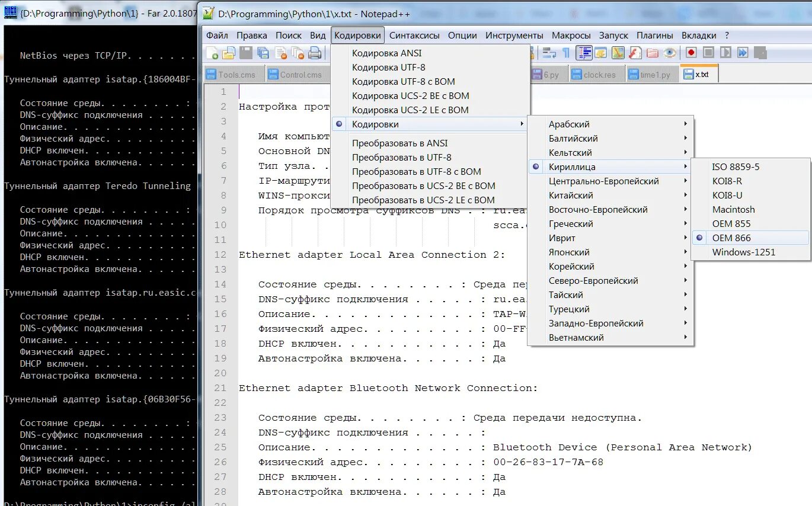812x506 pixels.
Task: Select the ISO 8859-5 encoding
Action: click(x=750, y=166)
